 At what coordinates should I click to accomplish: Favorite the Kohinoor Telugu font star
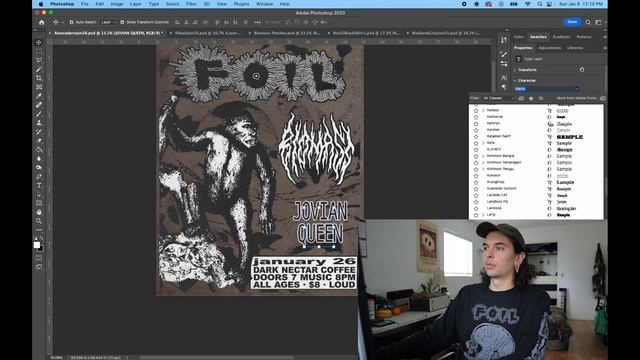(x=476, y=169)
